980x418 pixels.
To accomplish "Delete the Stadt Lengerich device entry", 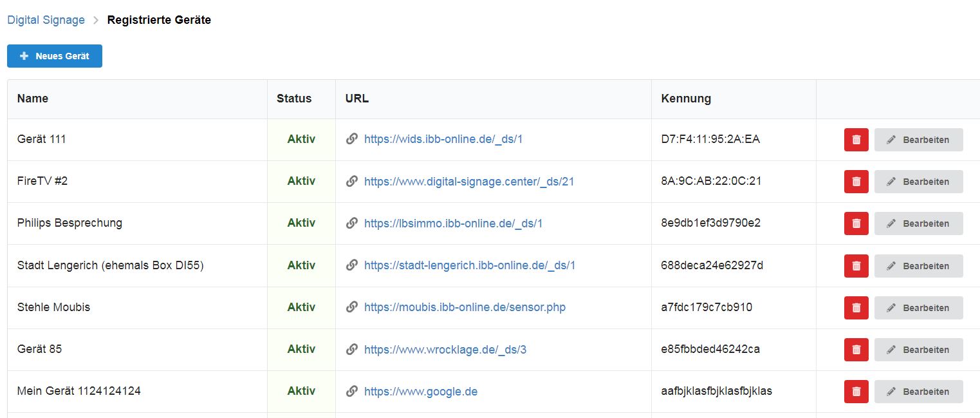I will 856,265.
